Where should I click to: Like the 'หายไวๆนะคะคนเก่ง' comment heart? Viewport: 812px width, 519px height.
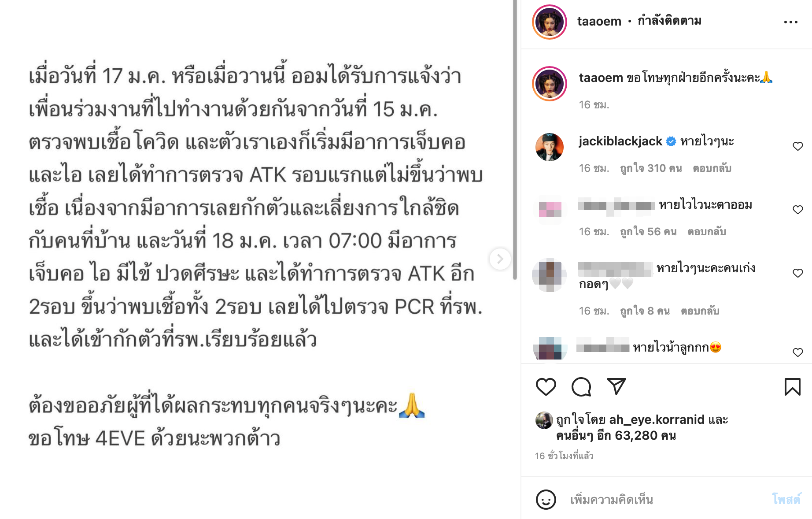pyautogui.click(x=798, y=273)
